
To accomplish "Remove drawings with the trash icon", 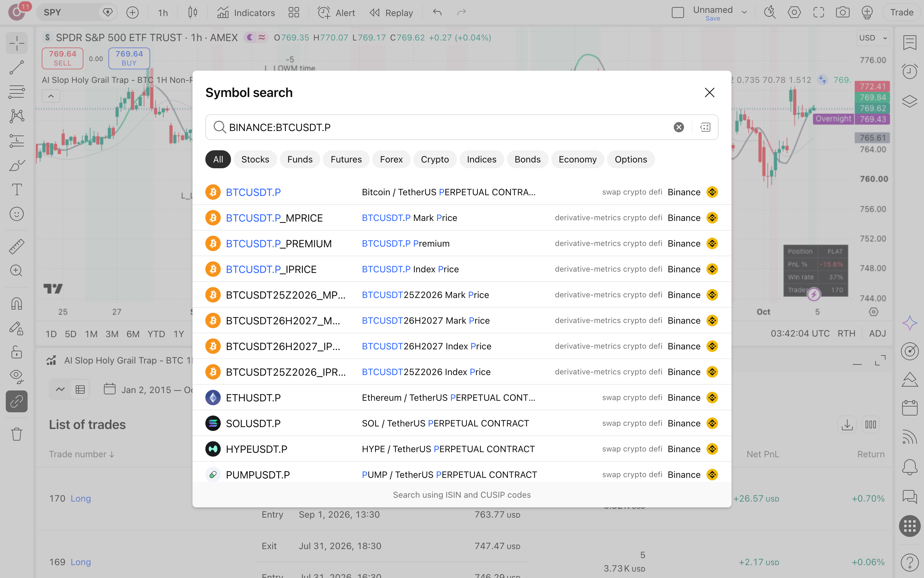I will point(16,434).
